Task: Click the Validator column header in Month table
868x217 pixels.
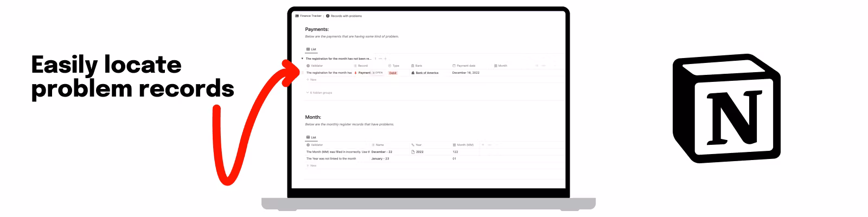Action: point(316,145)
